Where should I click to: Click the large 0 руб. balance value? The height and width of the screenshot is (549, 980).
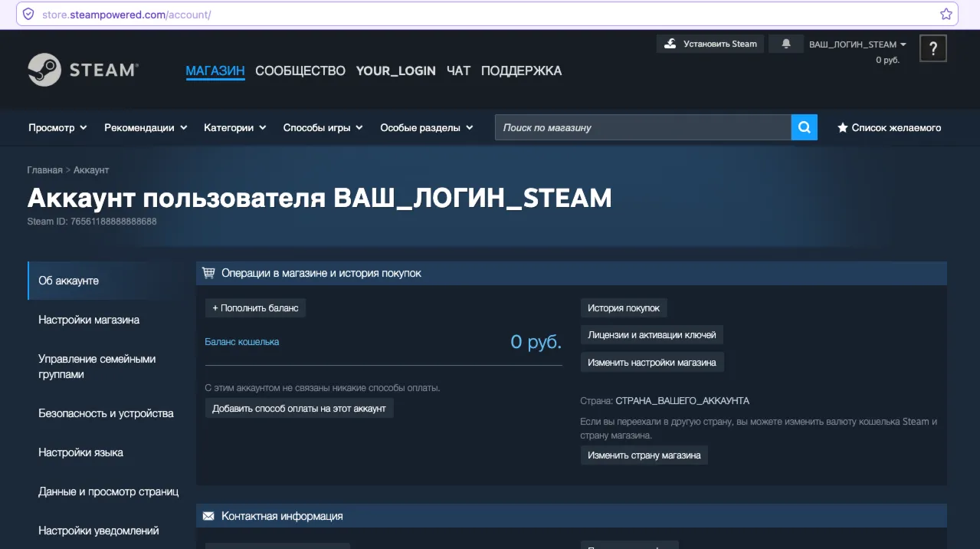536,342
